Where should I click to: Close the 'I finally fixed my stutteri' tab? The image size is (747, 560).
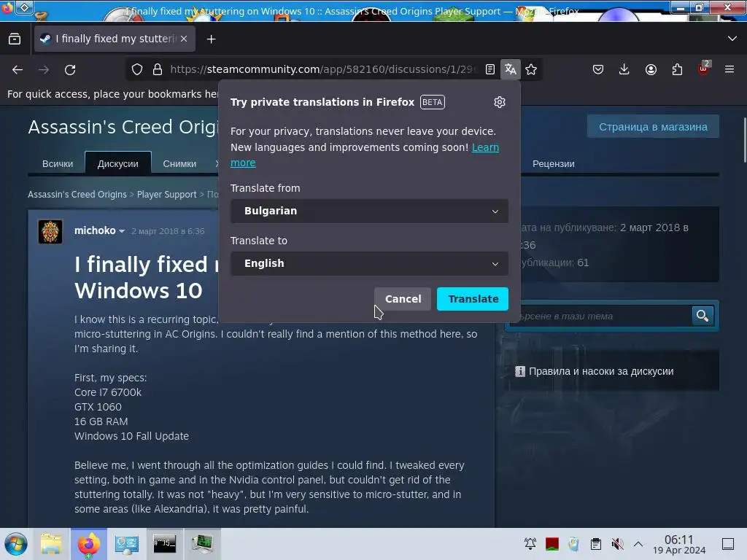[184, 39]
